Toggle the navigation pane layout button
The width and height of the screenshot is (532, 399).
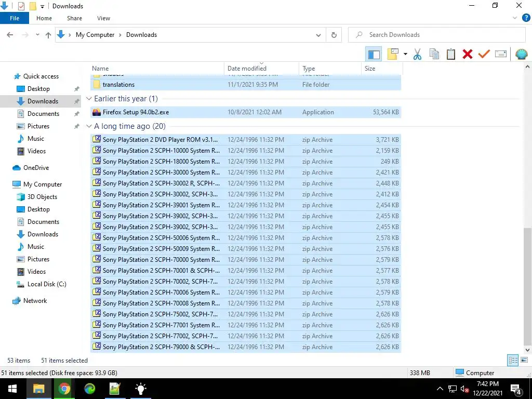tap(374, 54)
